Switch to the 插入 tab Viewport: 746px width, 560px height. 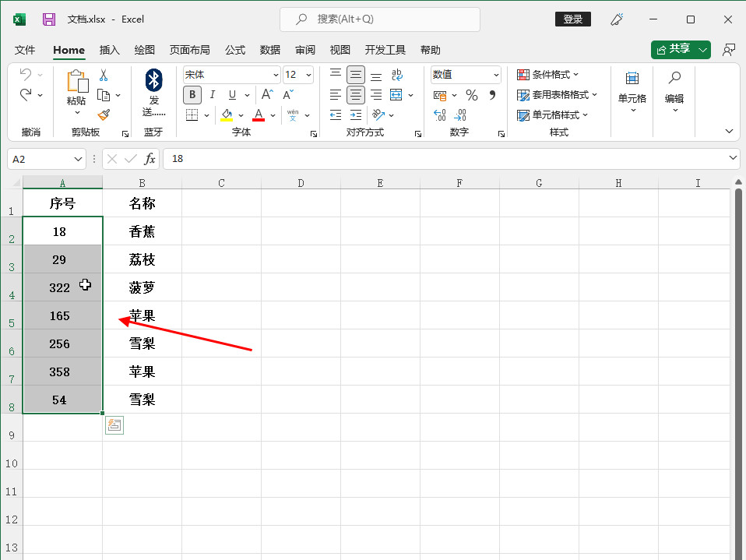tap(110, 50)
